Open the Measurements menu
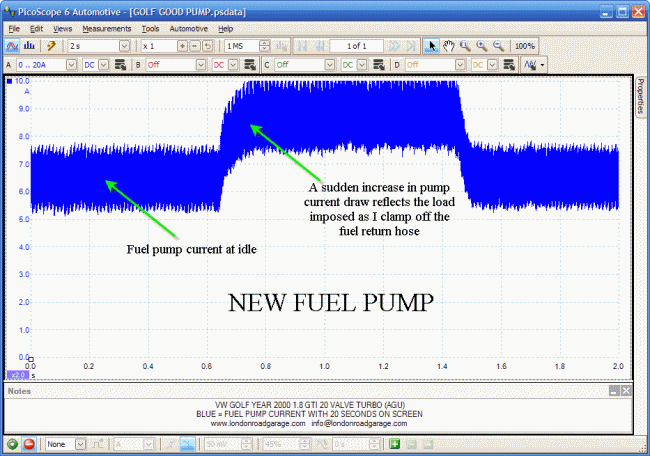The height and width of the screenshot is (456, 650). click(106, 28)
